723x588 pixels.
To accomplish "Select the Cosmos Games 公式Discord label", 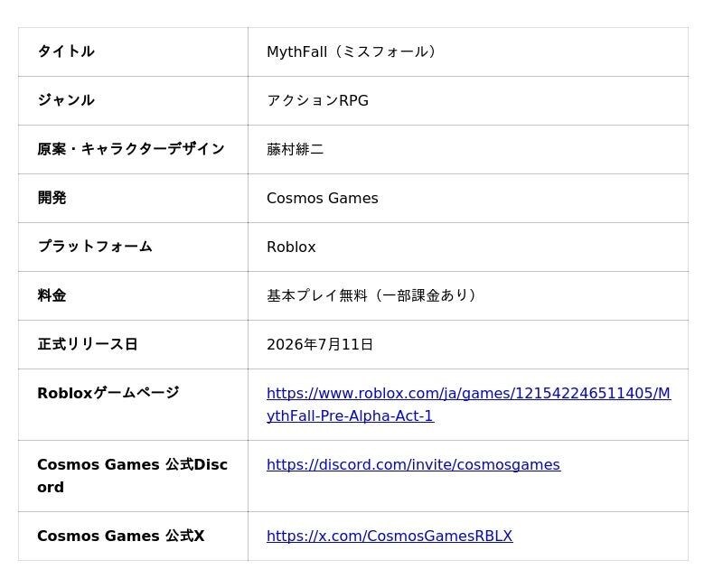I will click(132, 476).
